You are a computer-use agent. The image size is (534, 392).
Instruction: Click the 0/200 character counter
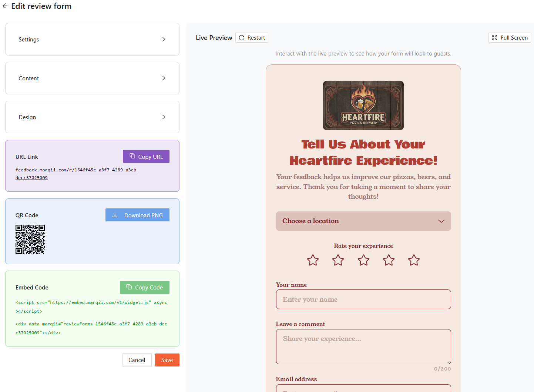442,369
